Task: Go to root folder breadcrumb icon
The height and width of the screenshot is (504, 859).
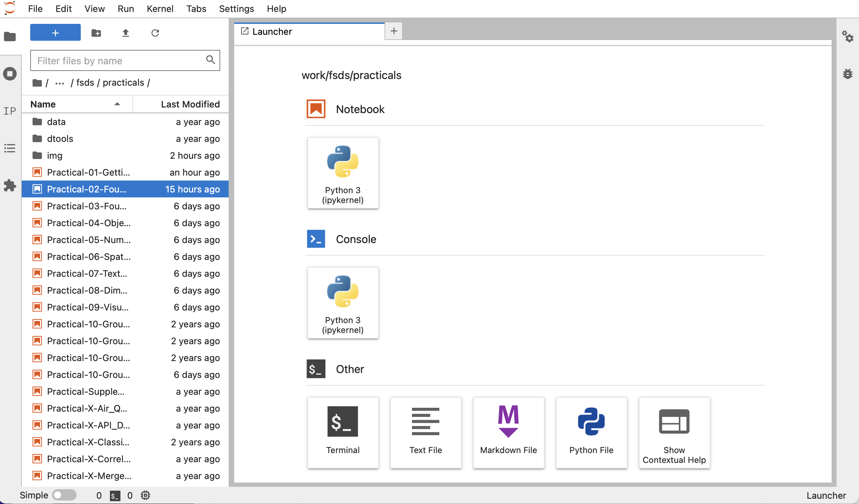Action: click(x=37, y=83)
